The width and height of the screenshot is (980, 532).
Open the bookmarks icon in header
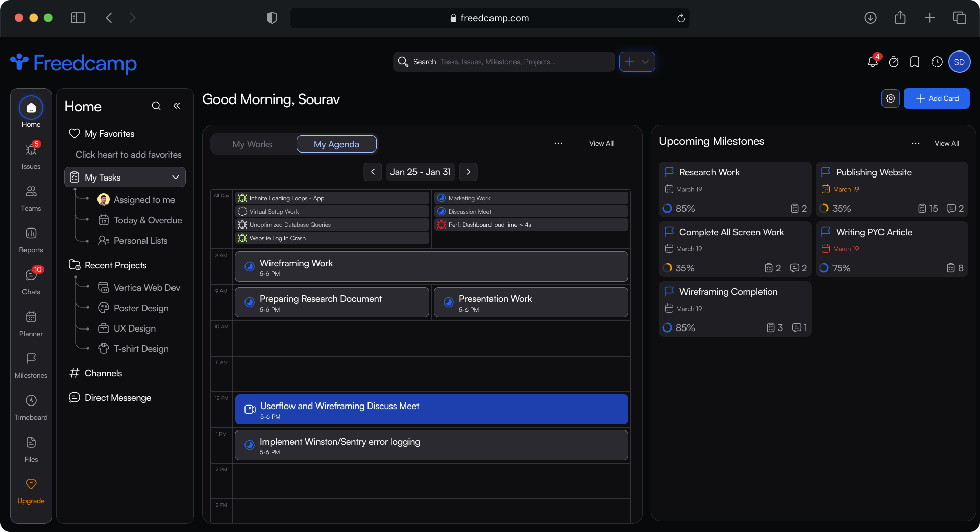click(x=915, y=62)
